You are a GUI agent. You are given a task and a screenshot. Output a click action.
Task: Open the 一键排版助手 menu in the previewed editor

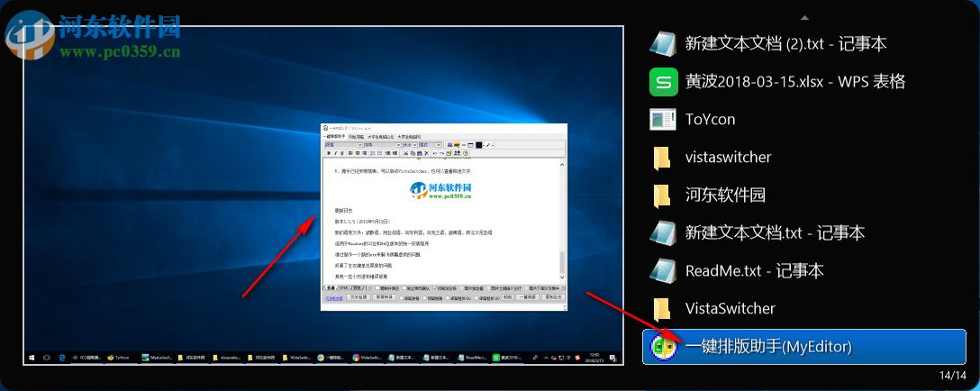[x=334, y=137]
